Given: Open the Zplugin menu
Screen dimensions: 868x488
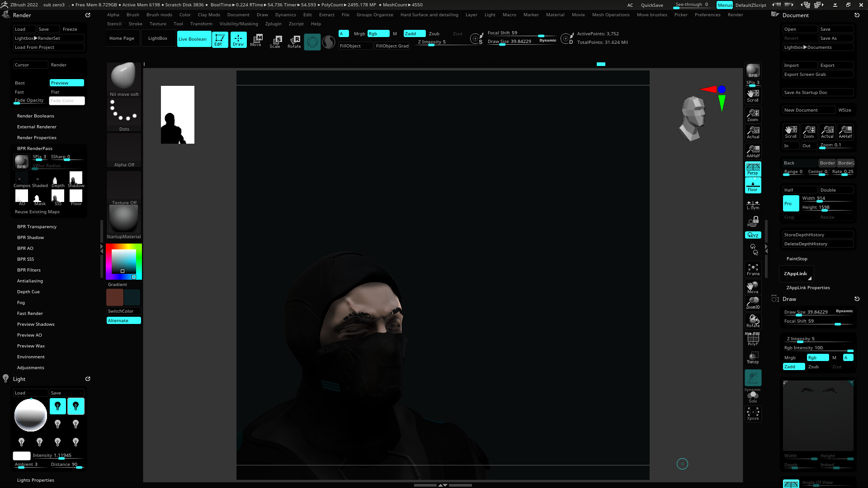Looking at the screenshot, I should pos(273,23).
